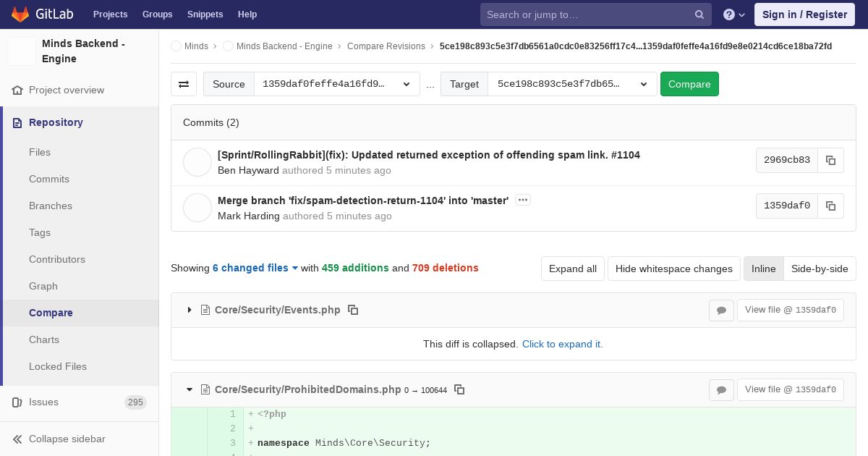Image resolution: width=868 pixels, height=456 pixels.
Task: Open Tags in repository sidebar
Action: click(40, 232)
